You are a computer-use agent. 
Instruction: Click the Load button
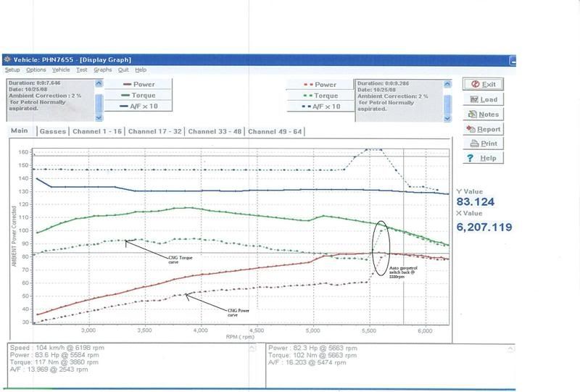[x=483, y=99]
